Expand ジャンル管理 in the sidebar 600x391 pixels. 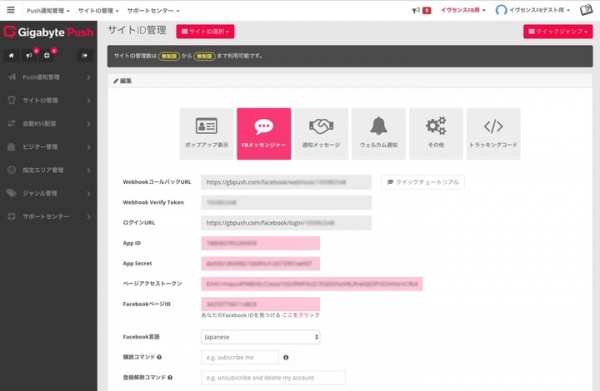coord(49,193)
